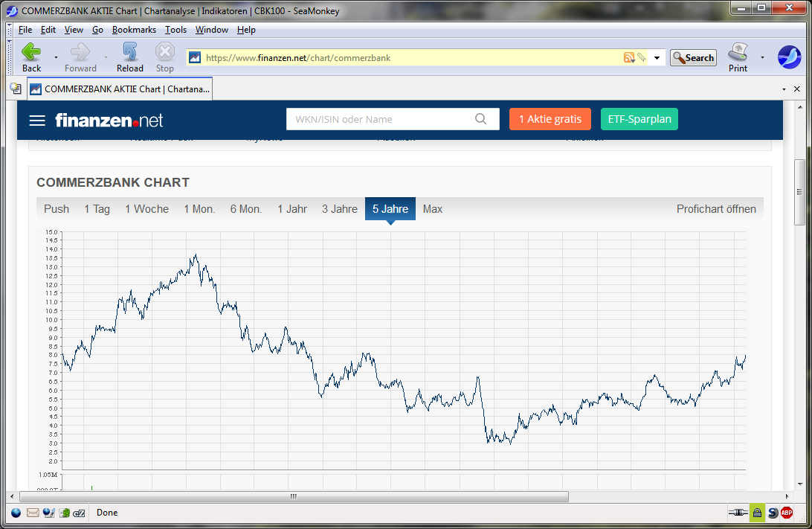The width and height of the screenshot is (812, 529).
Task: Click the Forward navigation arrow
Action: point(80,57)
